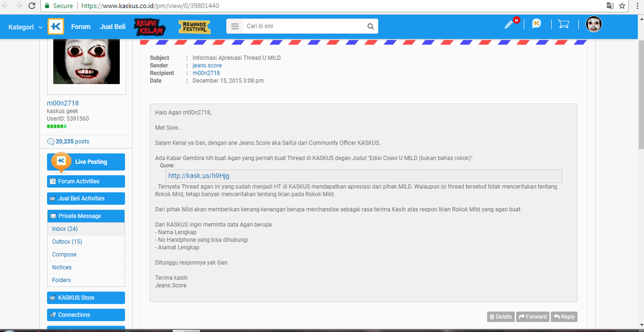Open Forum Activities section
The height and width of the screenshot is (332, 644).
pyautogui.click(x=86, y=182)
